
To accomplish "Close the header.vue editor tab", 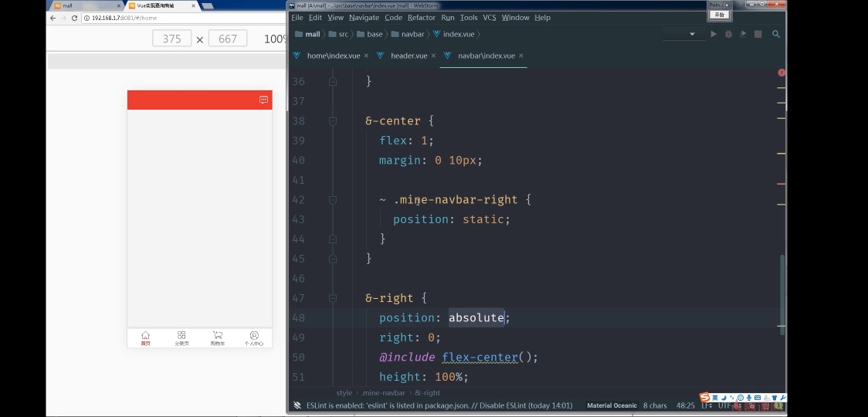I will pyautogui.click(x=433, y=56).
